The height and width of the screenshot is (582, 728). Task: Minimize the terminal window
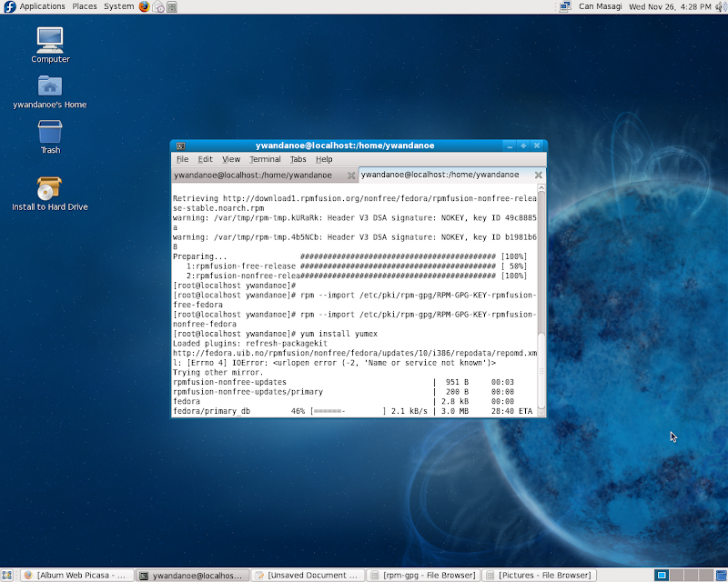tap(510, 145)
